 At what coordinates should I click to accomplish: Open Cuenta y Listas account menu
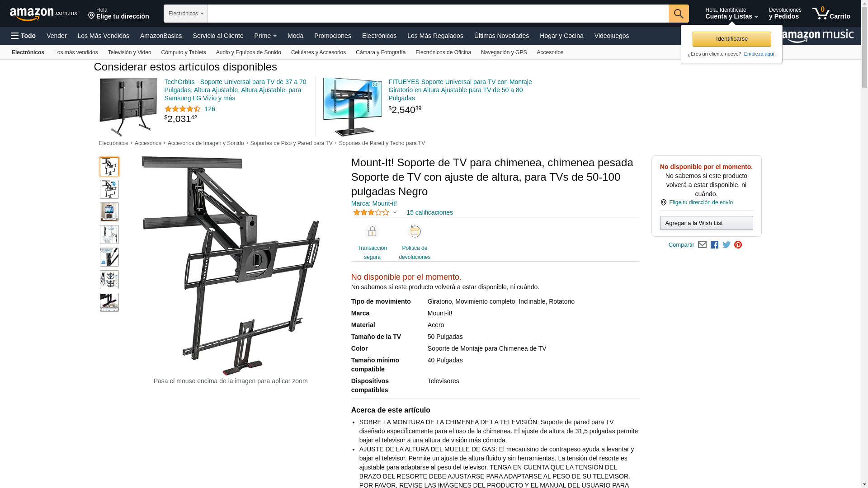(731, 14)
